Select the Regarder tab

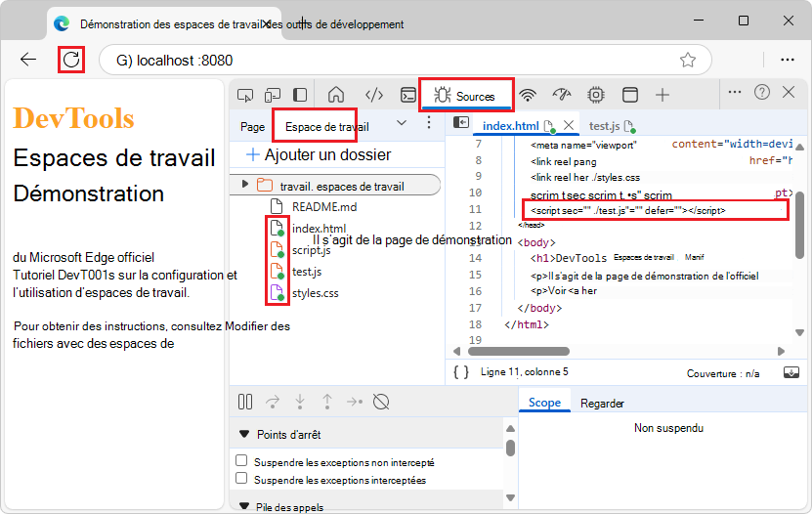602,404
